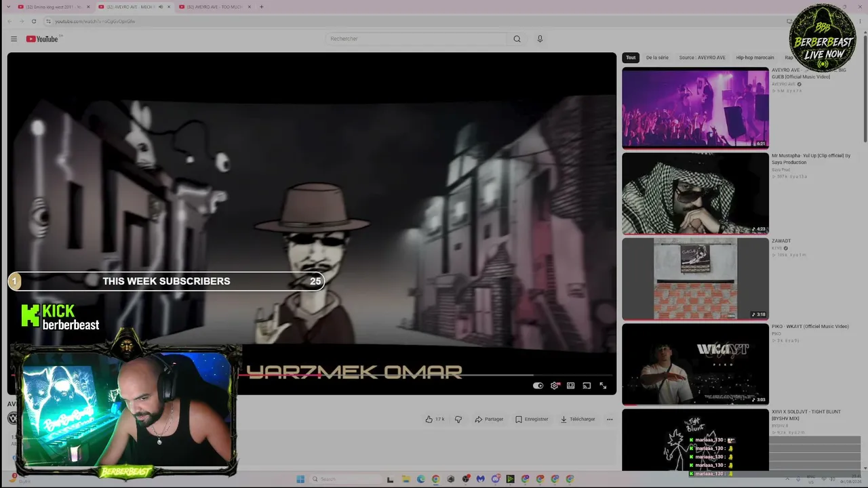Click the Partager share button
Image resolution: width=868 pixels, height=488 pixels.
point(489,419)
